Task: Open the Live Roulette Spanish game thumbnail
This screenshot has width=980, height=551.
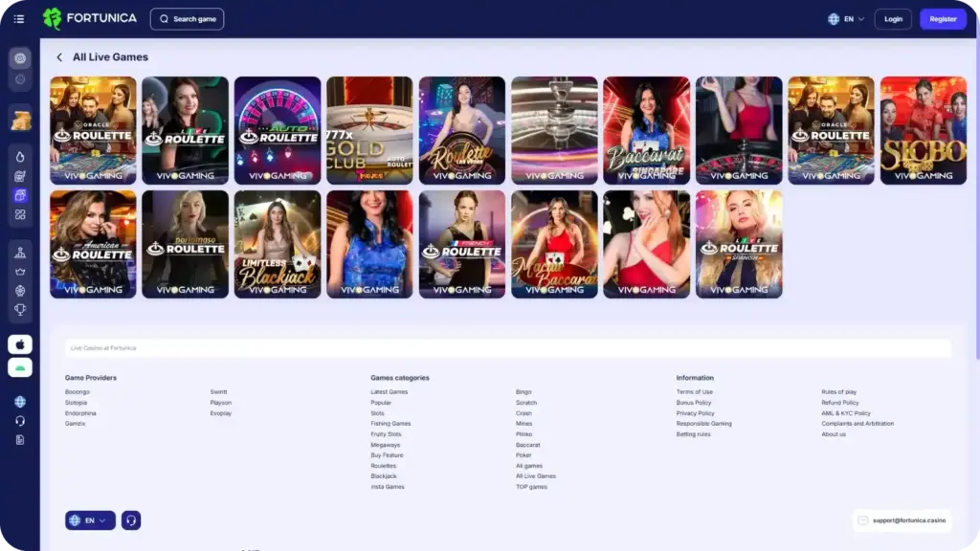Action: (739, 244)
